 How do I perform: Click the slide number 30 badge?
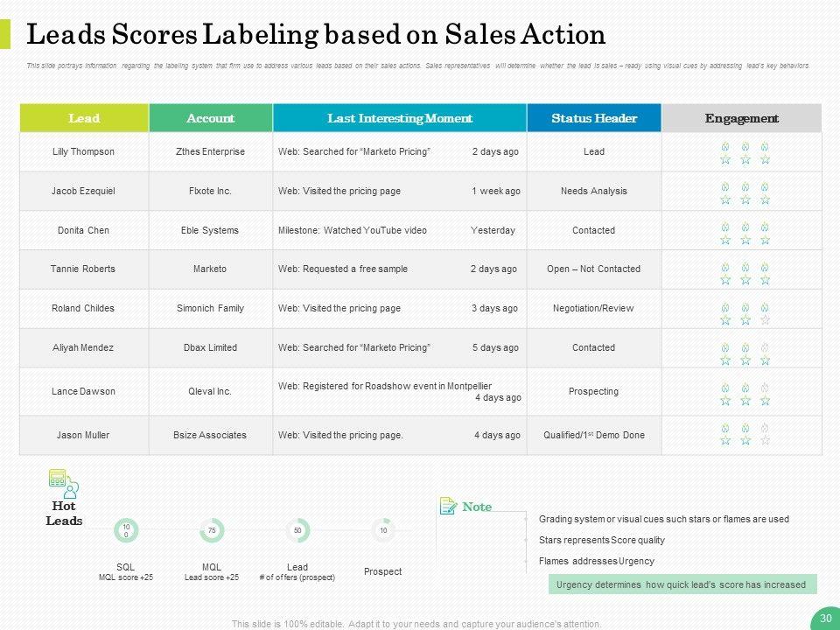pos(824,618)
